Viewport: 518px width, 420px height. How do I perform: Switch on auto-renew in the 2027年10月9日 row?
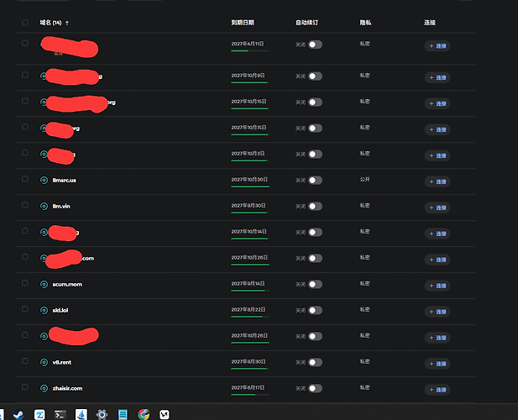coord(315,76)
